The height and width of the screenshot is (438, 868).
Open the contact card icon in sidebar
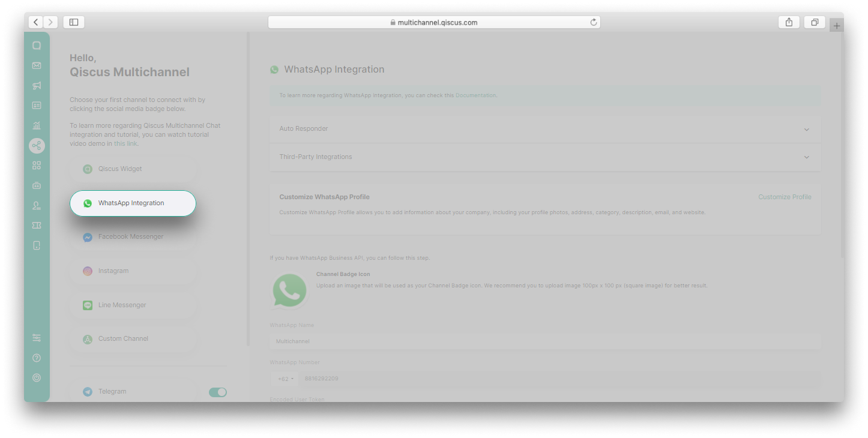click(37, 105)
